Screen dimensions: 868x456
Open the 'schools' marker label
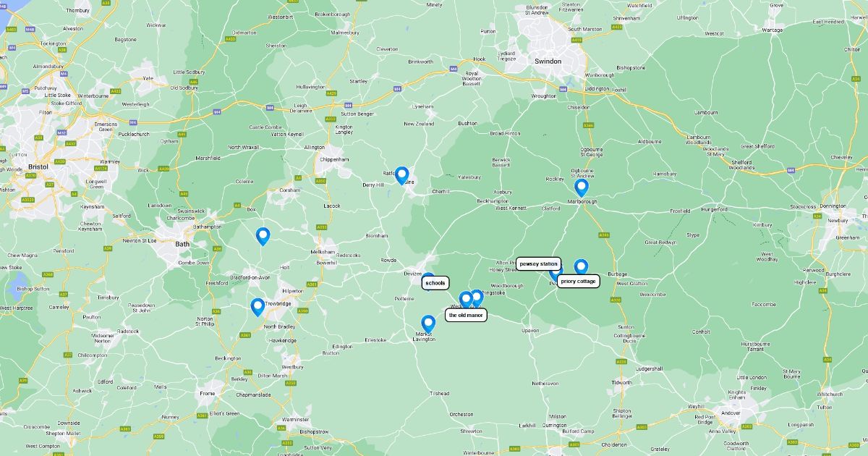tap(435, 283)
